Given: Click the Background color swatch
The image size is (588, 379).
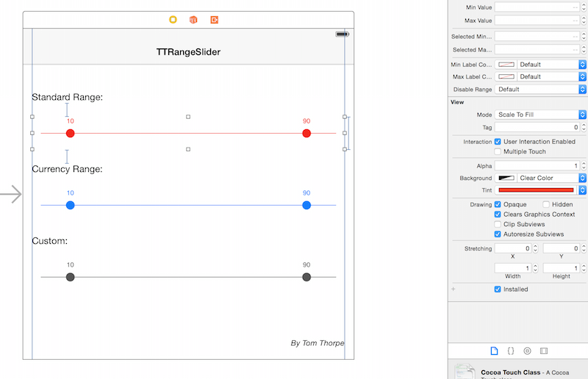Looking at the screenshot, I should point(506,178).
